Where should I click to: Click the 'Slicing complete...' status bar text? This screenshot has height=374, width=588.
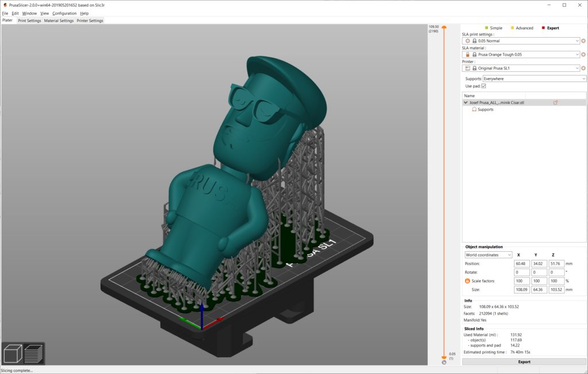click(17, 371)
